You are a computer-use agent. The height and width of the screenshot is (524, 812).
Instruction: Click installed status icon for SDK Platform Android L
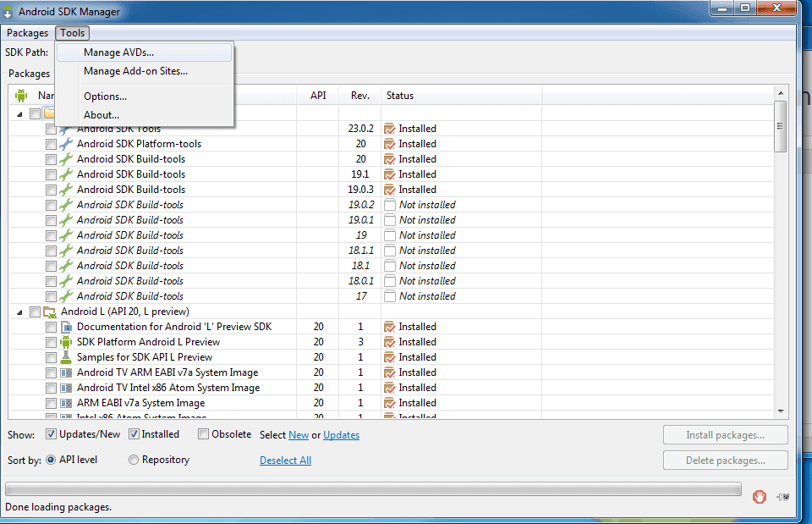coord(389,342)
